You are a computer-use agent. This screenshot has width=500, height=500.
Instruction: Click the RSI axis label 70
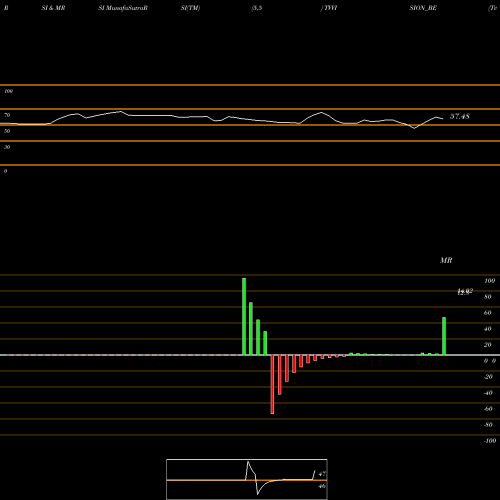point(7,115)
